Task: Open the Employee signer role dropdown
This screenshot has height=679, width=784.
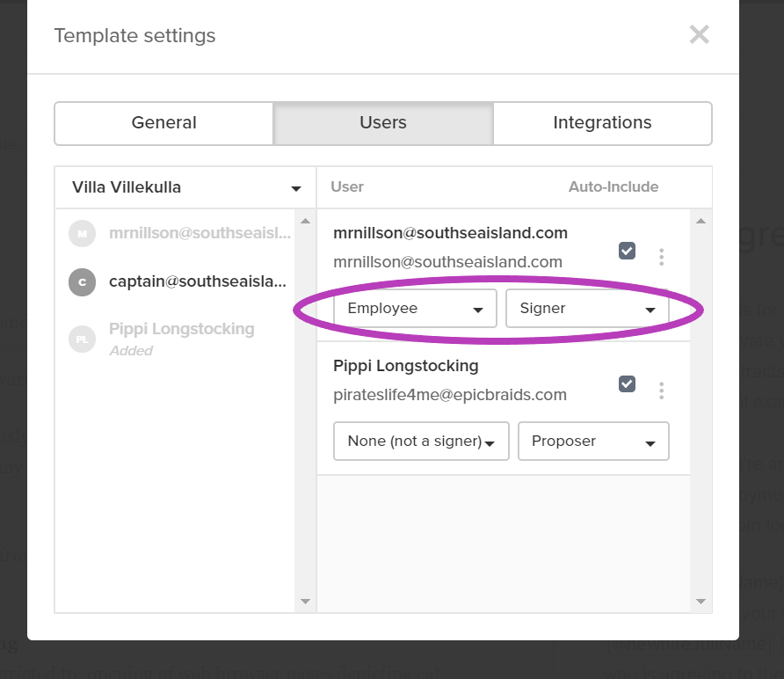Action: [x=415, y=309]
